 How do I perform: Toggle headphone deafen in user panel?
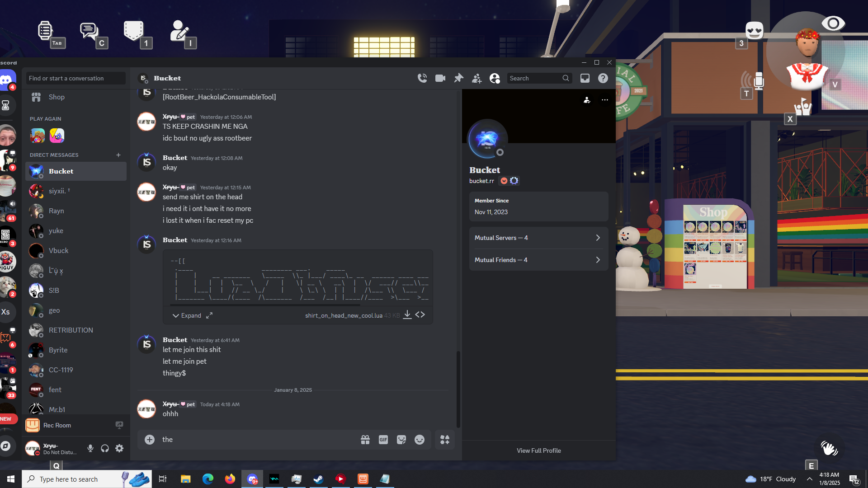(x=105, y=448)
